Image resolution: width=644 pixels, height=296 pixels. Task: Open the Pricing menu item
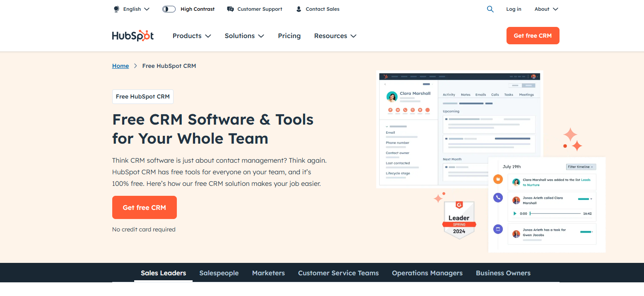289,36
